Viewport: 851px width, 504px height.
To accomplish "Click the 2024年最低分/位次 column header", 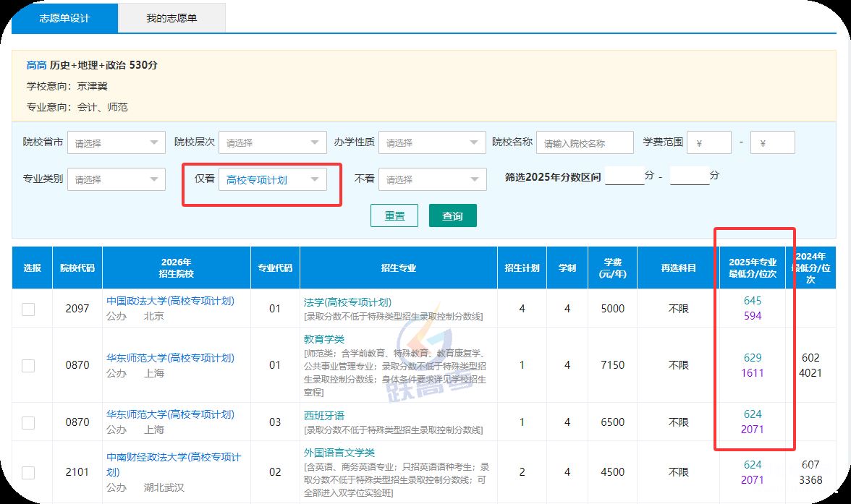I will 810,268.
